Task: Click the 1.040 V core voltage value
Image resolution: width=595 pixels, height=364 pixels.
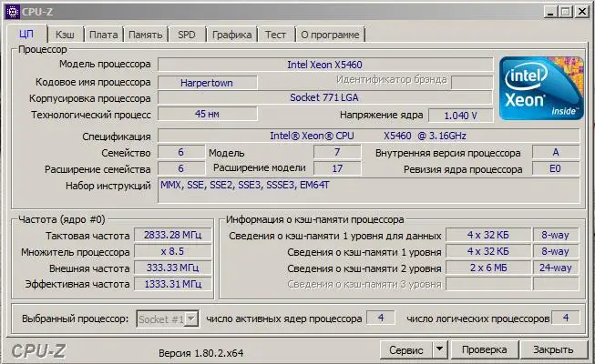Action: (x=461, y=116)
